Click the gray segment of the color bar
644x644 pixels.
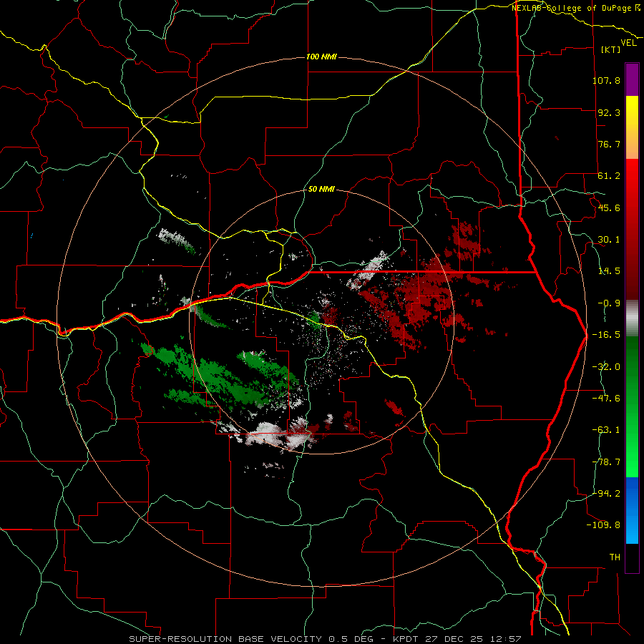coord(632,318)
